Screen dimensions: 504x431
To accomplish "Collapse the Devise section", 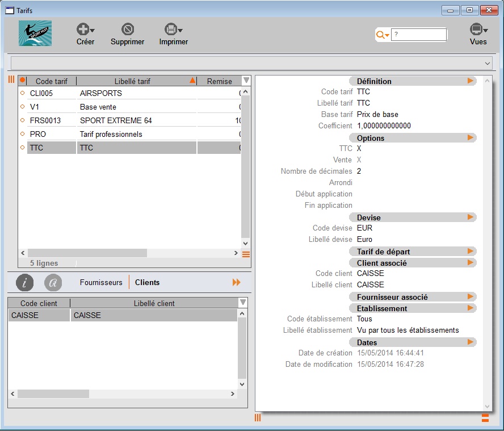I will (471, 217).
